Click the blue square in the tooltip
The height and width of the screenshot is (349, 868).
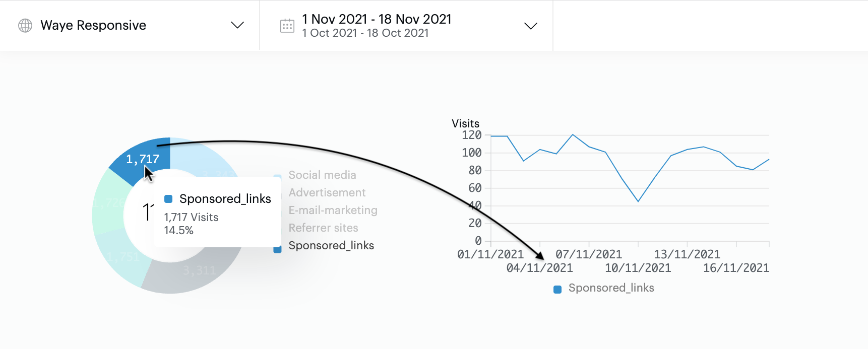(168, 199)
